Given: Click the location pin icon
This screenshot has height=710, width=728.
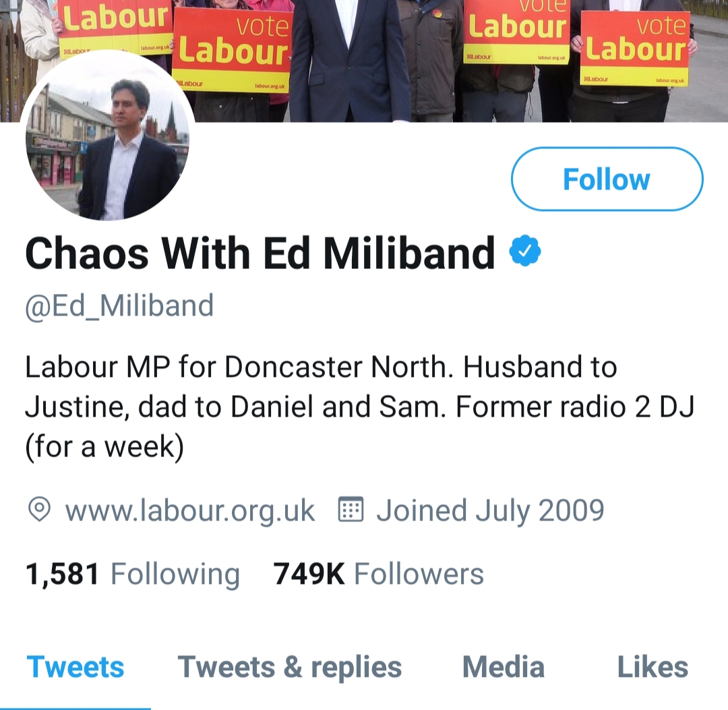Looking at the screenshot, I should coord(40,510).
